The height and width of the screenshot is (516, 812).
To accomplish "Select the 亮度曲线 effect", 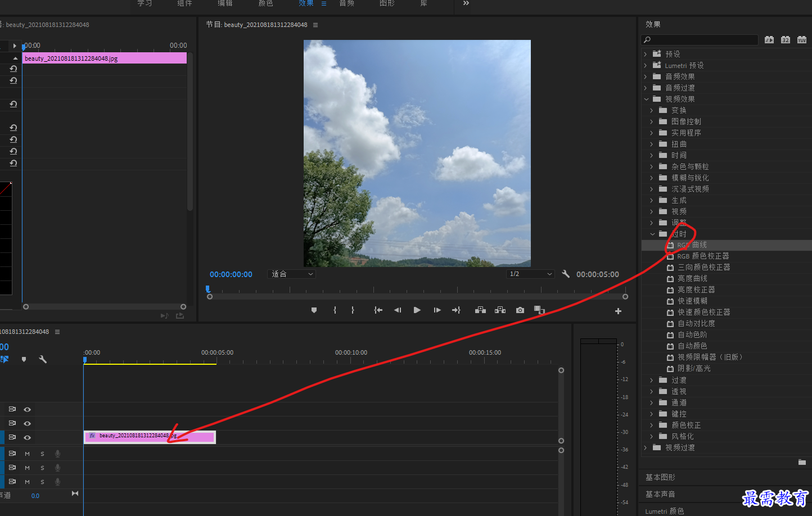I will (692, 278).
